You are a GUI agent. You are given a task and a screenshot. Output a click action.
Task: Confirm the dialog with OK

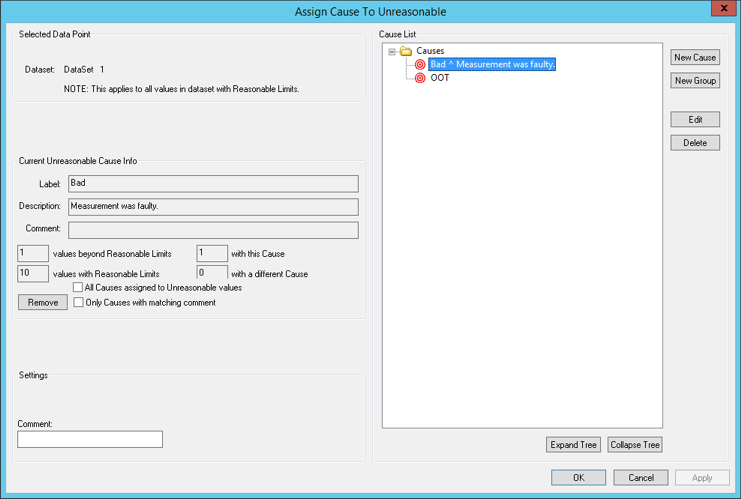click(578, 478)
